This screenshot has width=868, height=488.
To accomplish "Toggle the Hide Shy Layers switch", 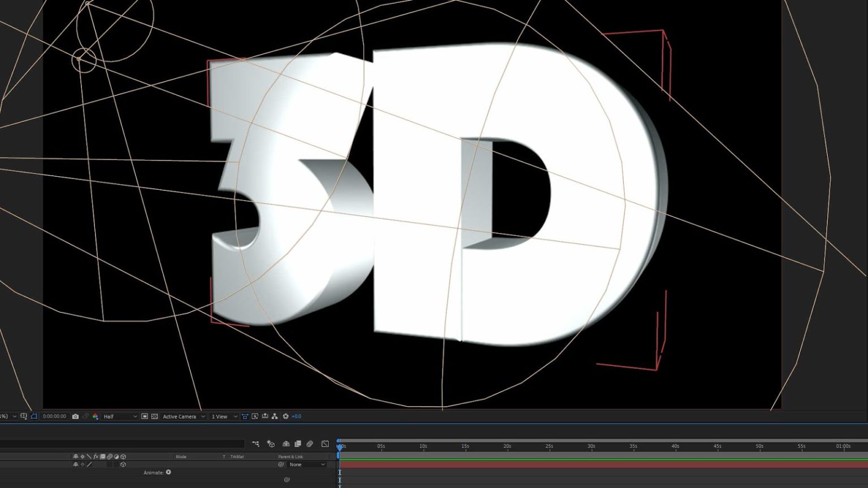I will coord(285,444).
